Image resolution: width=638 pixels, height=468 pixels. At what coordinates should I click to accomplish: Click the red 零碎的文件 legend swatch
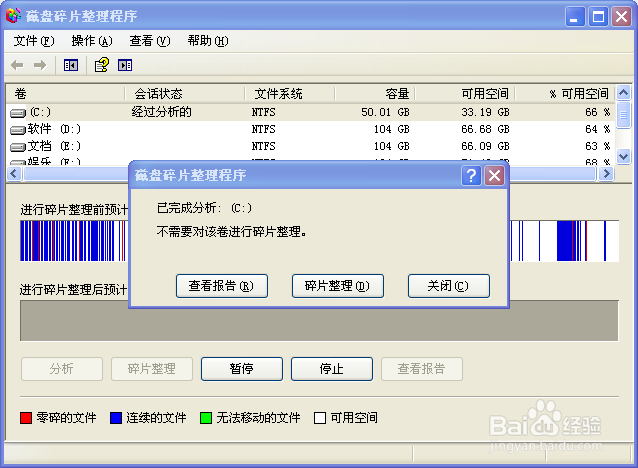[26, 418]
